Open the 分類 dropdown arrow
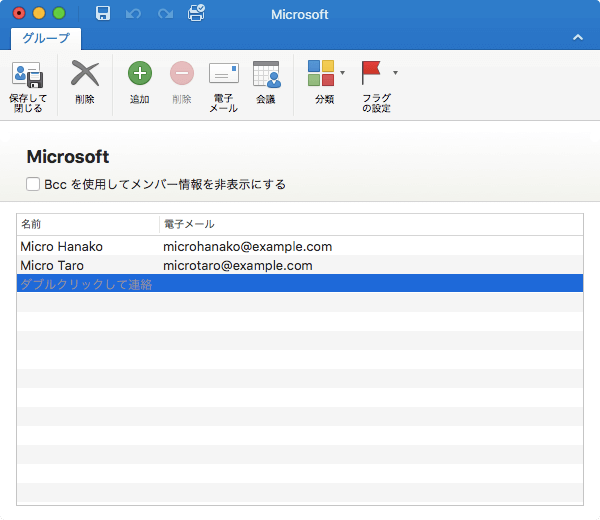This screenshot has height=520, width=600. coord(342,73)
